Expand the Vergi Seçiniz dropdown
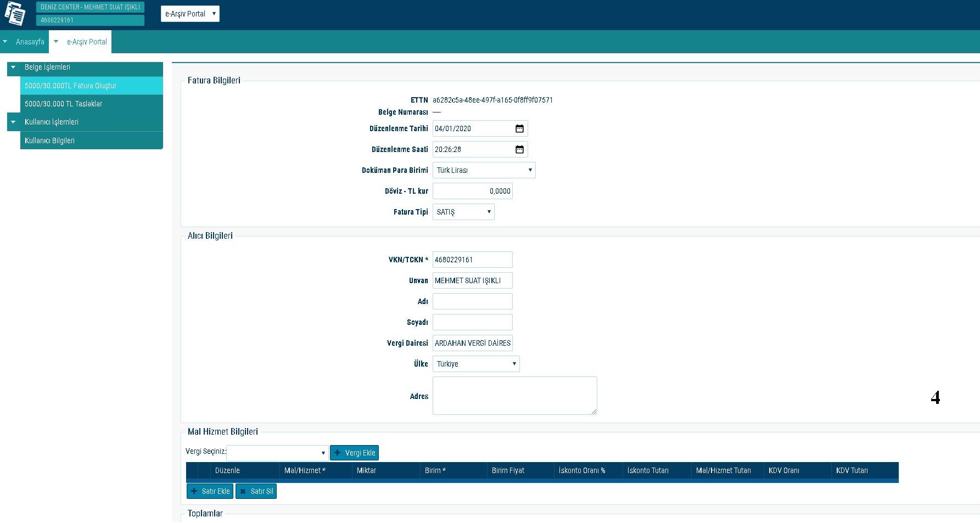The image size is (980, 523). point(277,453)
